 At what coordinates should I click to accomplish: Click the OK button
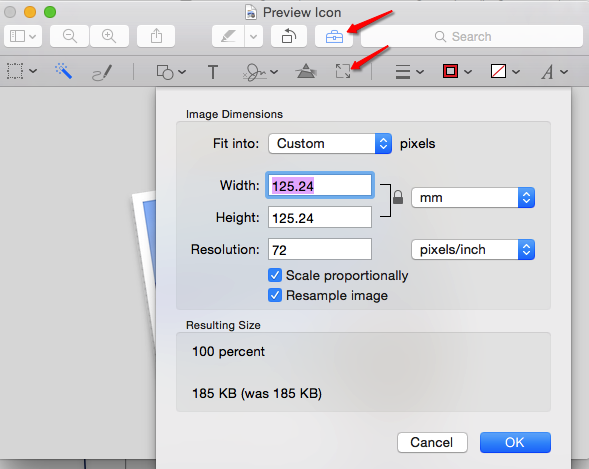tap(515, 442)
